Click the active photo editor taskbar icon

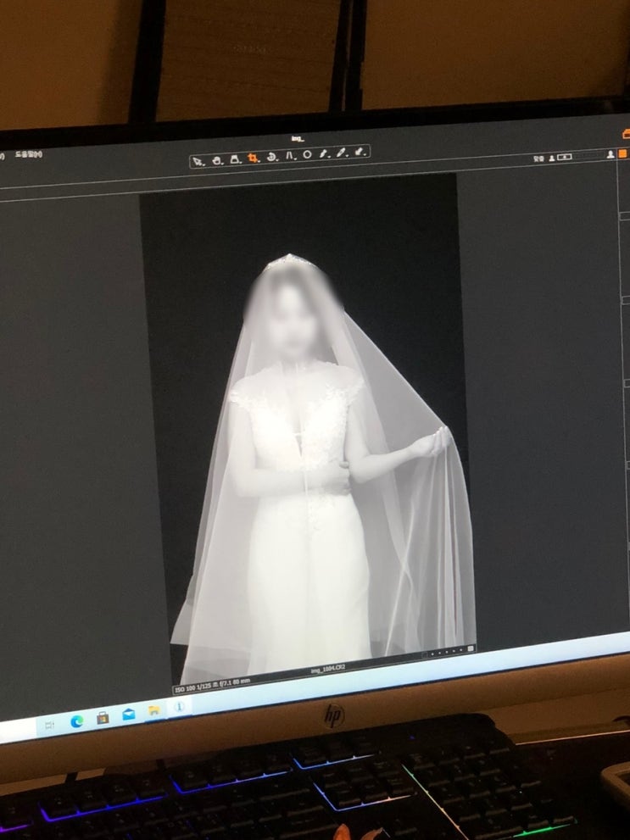(180, 707)
